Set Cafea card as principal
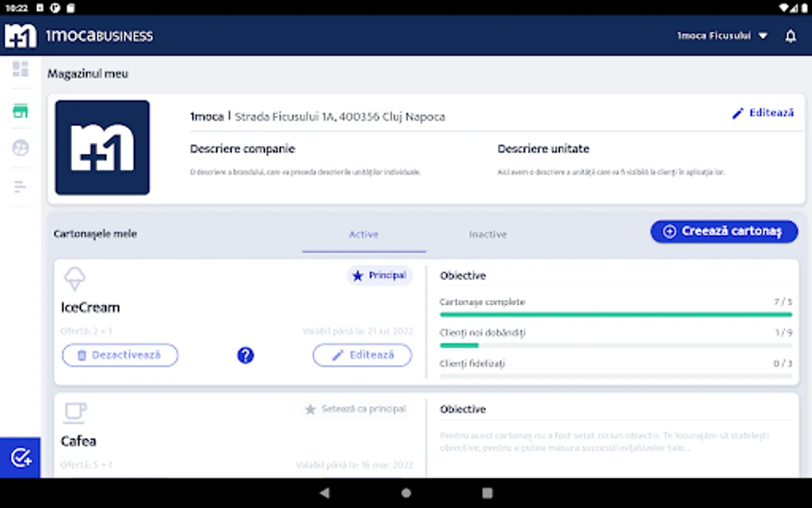 (356, 409)
